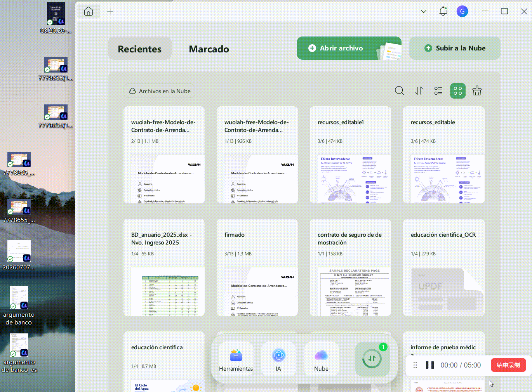The width and height of the screenshot is (532, 392).
Task: Open Herramientas in the bottom dock
Action: [x=236, y=359]
